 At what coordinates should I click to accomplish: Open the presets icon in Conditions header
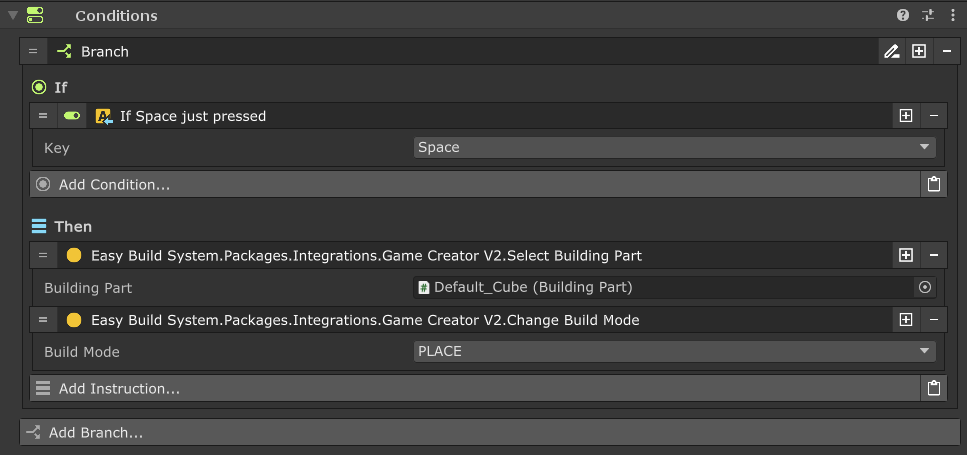pos(928,16)
